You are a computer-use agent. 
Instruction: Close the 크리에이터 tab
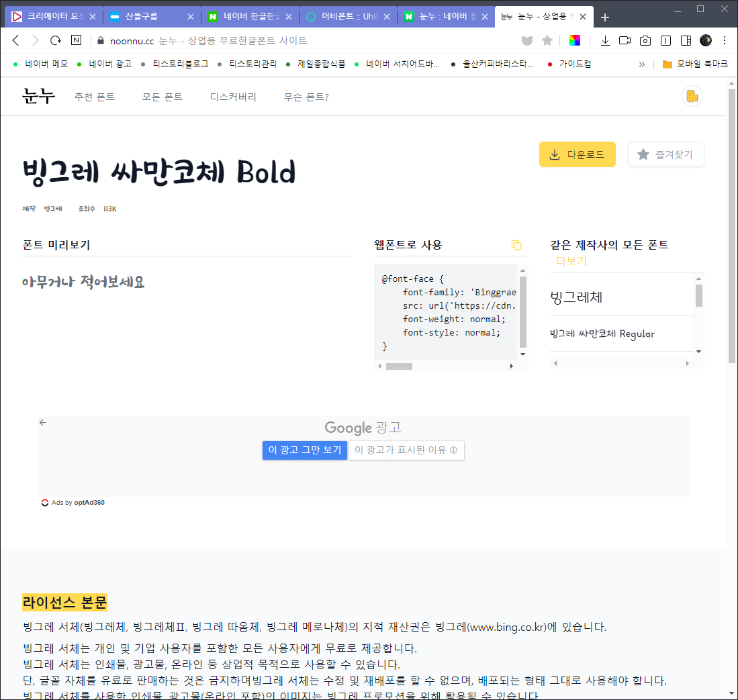93,17
